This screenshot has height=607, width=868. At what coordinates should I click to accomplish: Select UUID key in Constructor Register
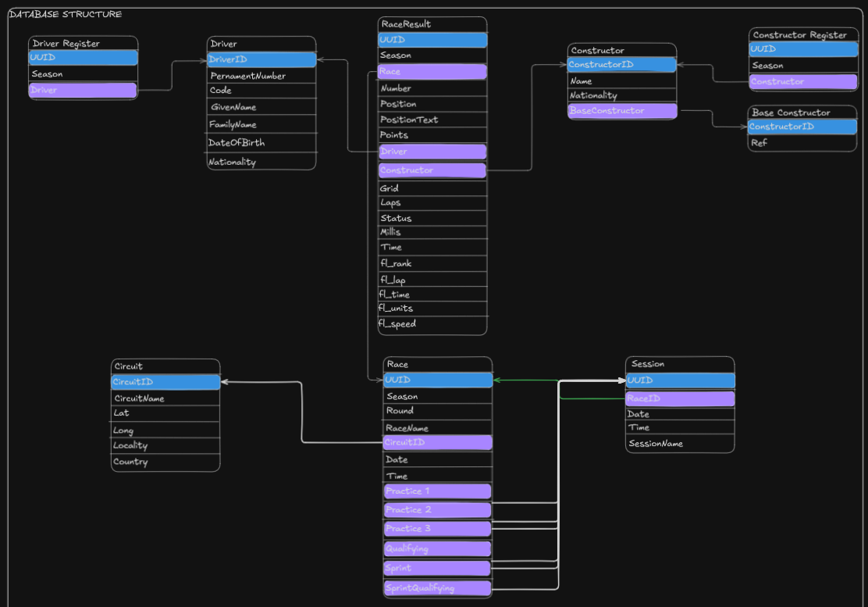click(803, 49)
